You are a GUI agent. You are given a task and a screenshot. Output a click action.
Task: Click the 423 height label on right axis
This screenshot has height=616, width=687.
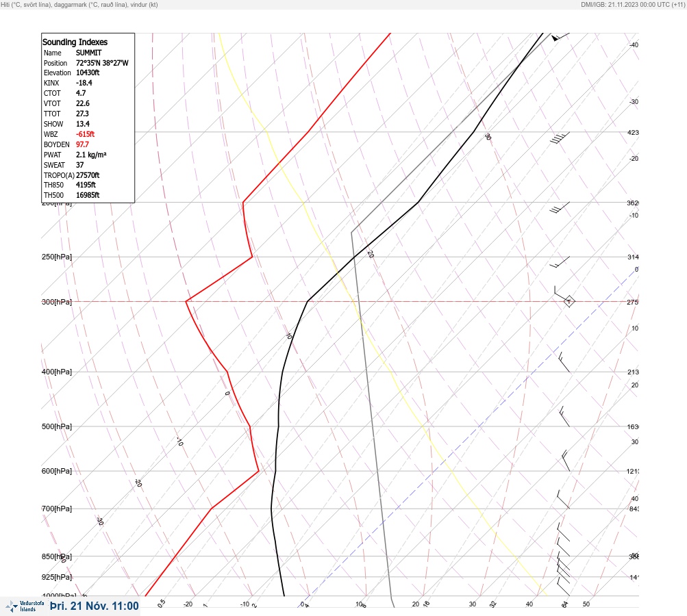pyautogui.click(x=633, y=132)
